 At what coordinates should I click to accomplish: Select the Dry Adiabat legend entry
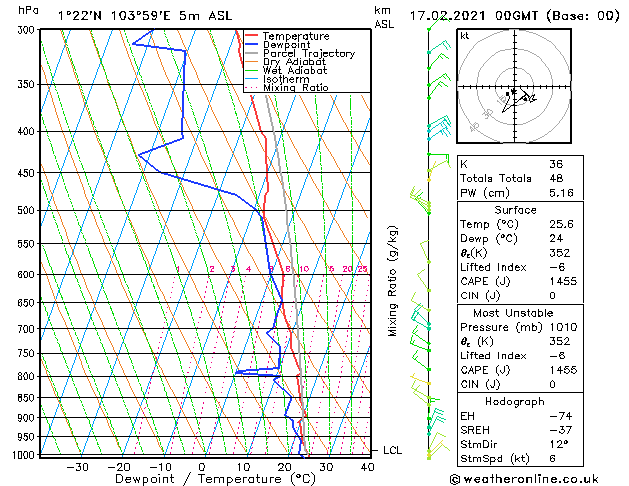click(x=294, y=62)
